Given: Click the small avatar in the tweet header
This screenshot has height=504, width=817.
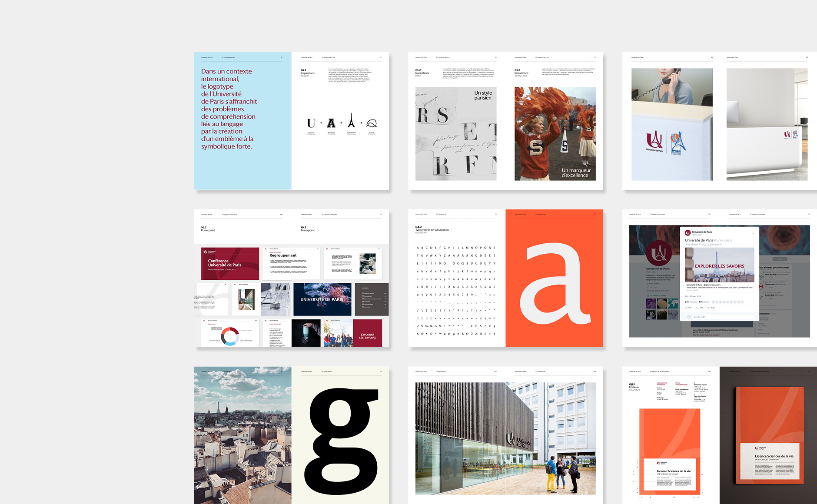Looking at the screenshot, I should pyautogui.click(x=687, y=233).
